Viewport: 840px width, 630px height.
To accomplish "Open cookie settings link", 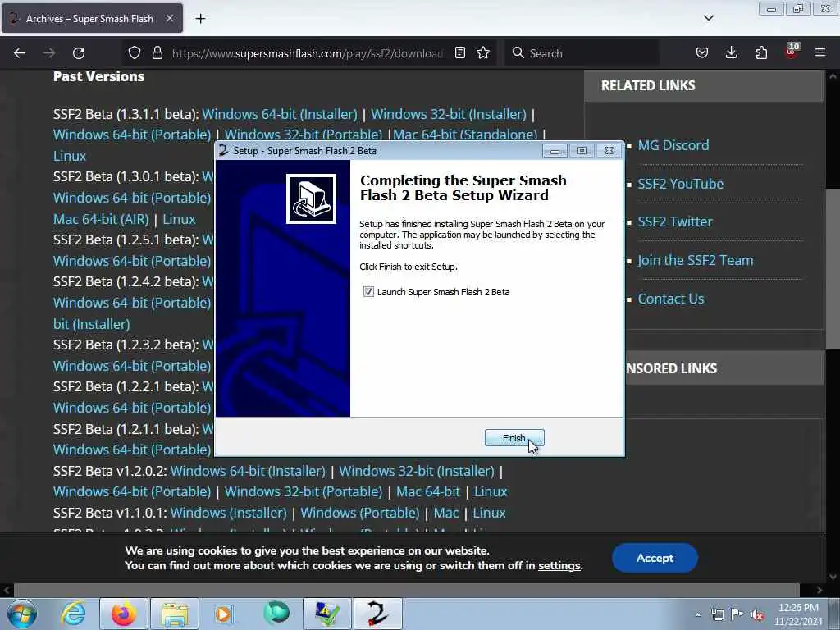I will [559, 566].
